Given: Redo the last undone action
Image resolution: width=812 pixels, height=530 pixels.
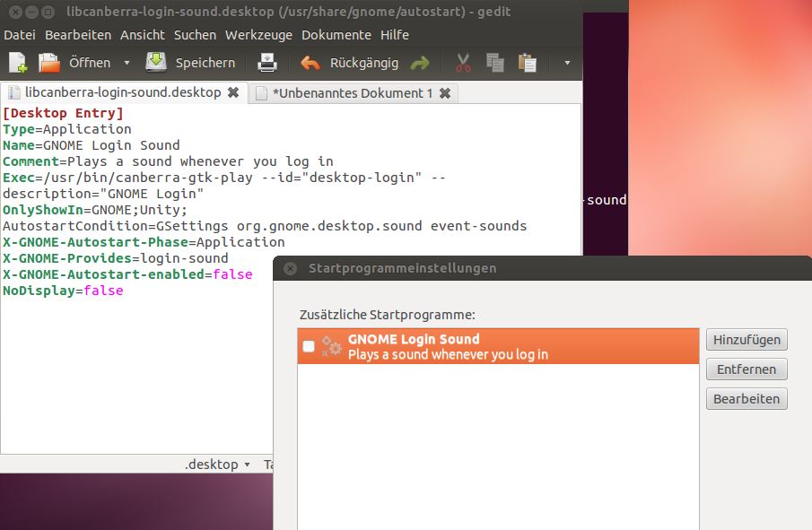Looking at the screenshot, I should (x=420, y=63).
